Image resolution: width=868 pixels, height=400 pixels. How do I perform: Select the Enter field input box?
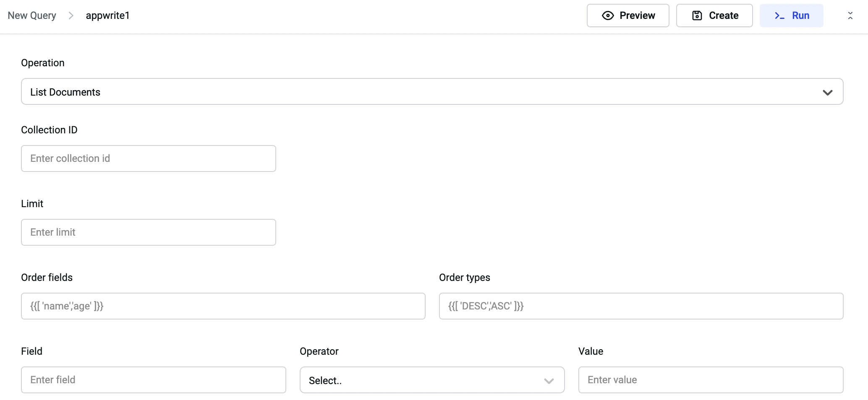coord(154,380)
